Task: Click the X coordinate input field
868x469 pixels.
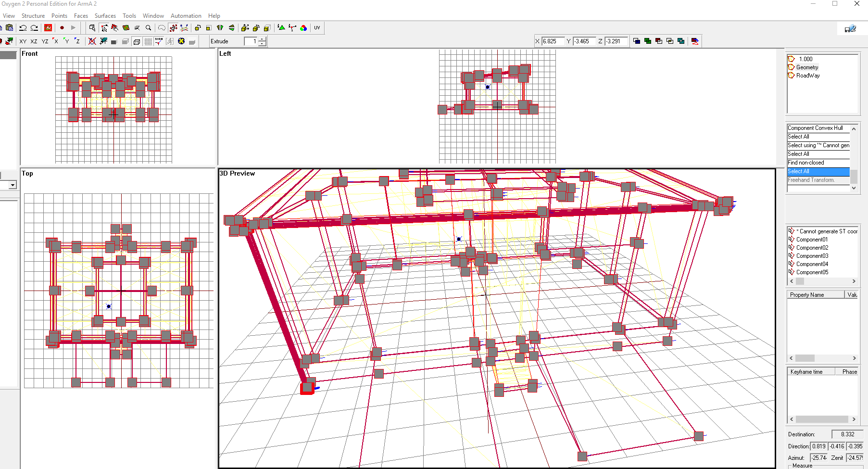Action: [553, 41]
